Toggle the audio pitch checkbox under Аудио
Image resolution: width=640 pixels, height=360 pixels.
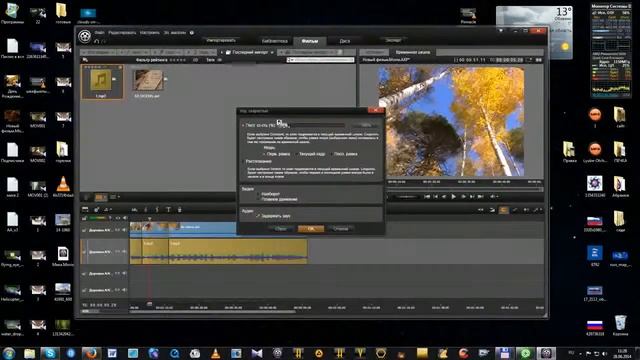click(258, 216)
